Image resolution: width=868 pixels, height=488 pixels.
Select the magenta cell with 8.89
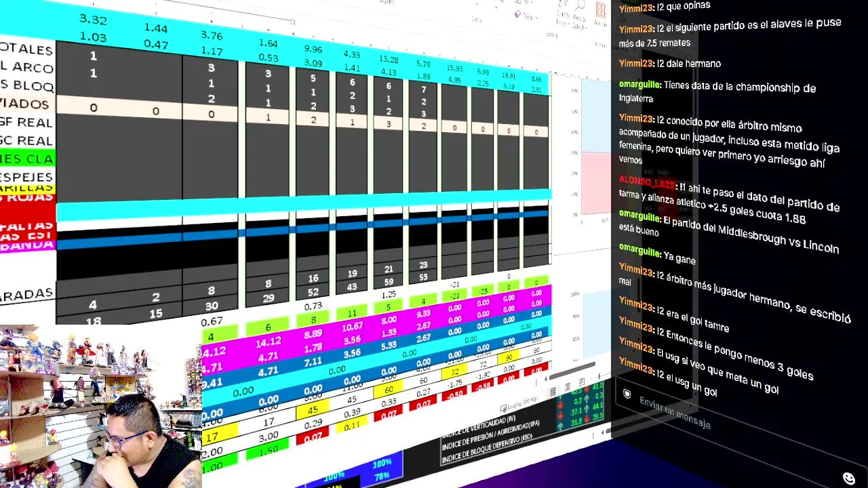click(313, 334)
